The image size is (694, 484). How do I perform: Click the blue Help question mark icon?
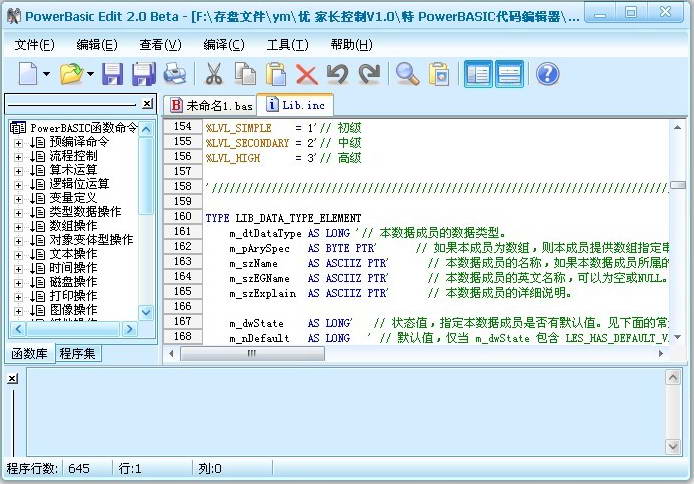point(547,74)
